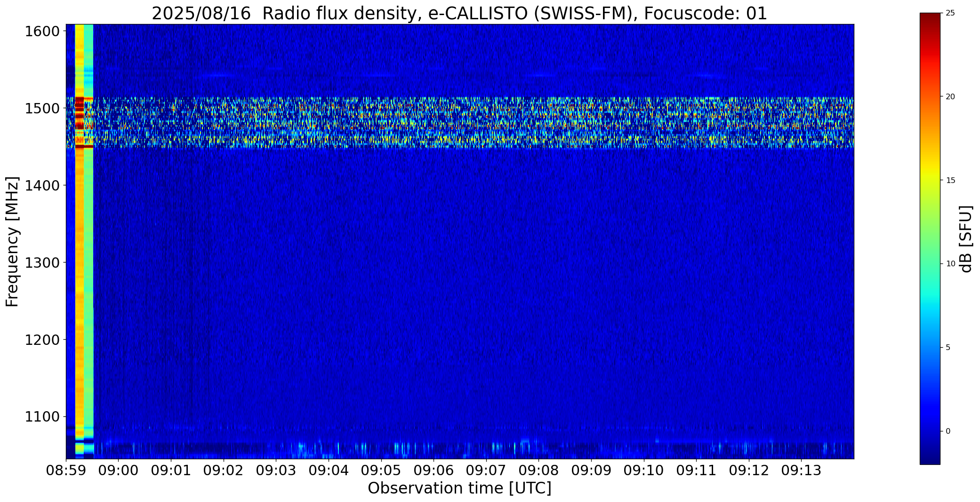Click the 09:01 time tick label
980x502 pixels.
coord(171,470)
